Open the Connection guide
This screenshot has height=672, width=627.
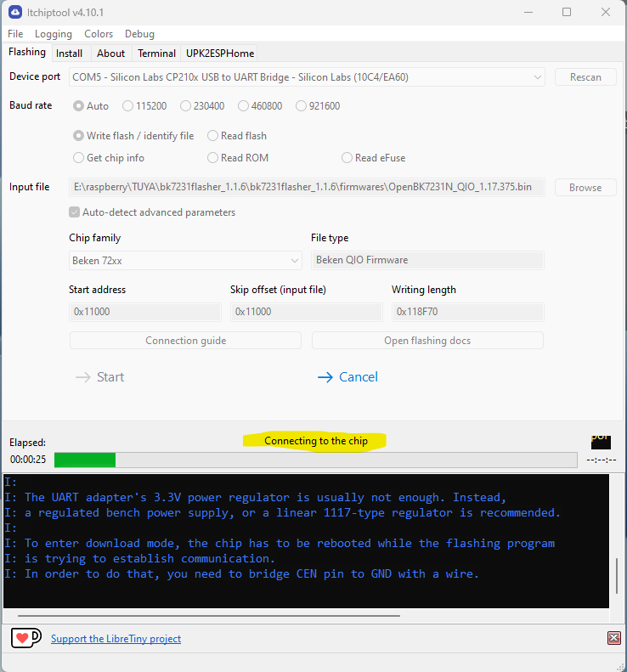click(x=185, y=341)
